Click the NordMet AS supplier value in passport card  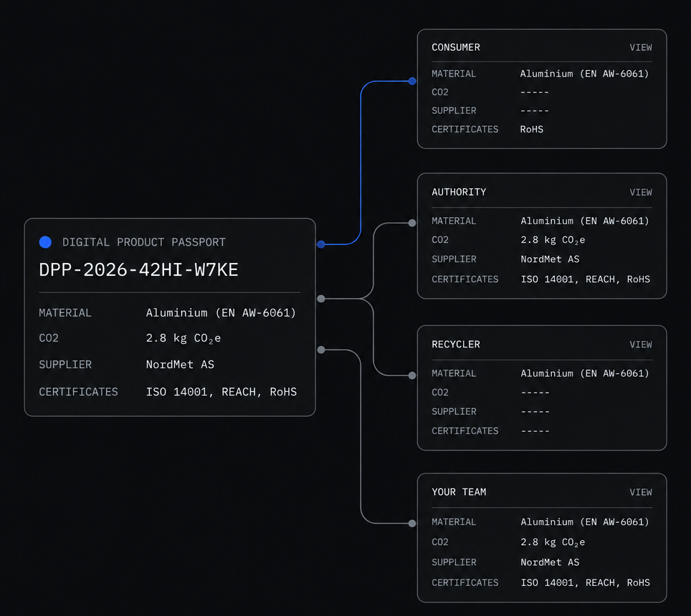[180, 365]
